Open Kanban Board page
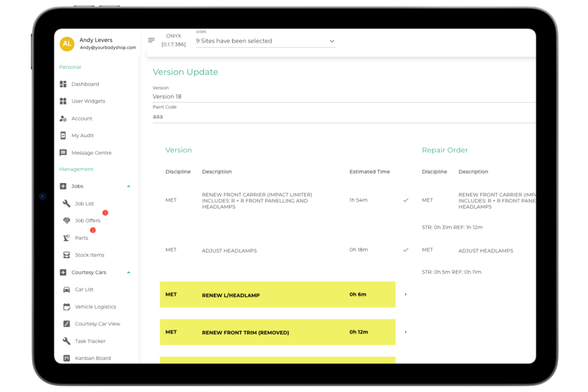 [92, 358]
